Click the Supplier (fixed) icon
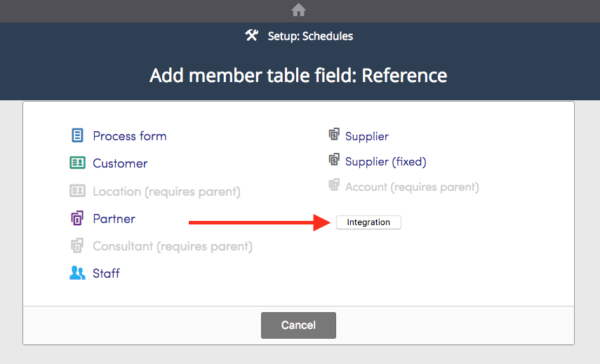This screenshot has width=600, height=364. 334,160
